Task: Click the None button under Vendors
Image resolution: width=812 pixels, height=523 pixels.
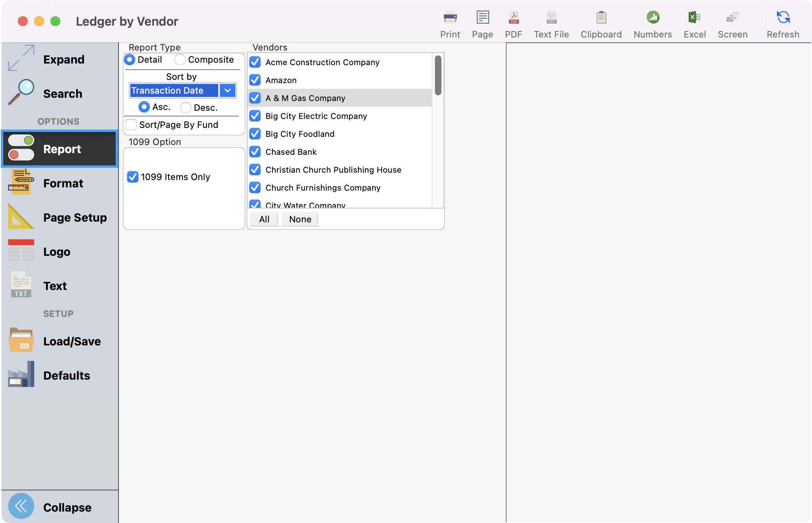Action: point(300,219)
